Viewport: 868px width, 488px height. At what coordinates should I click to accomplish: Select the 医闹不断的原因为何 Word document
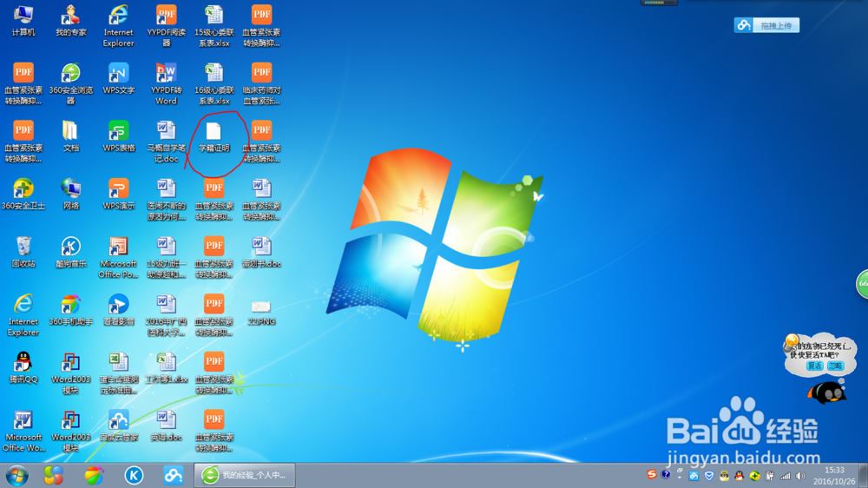pos(166,200)
